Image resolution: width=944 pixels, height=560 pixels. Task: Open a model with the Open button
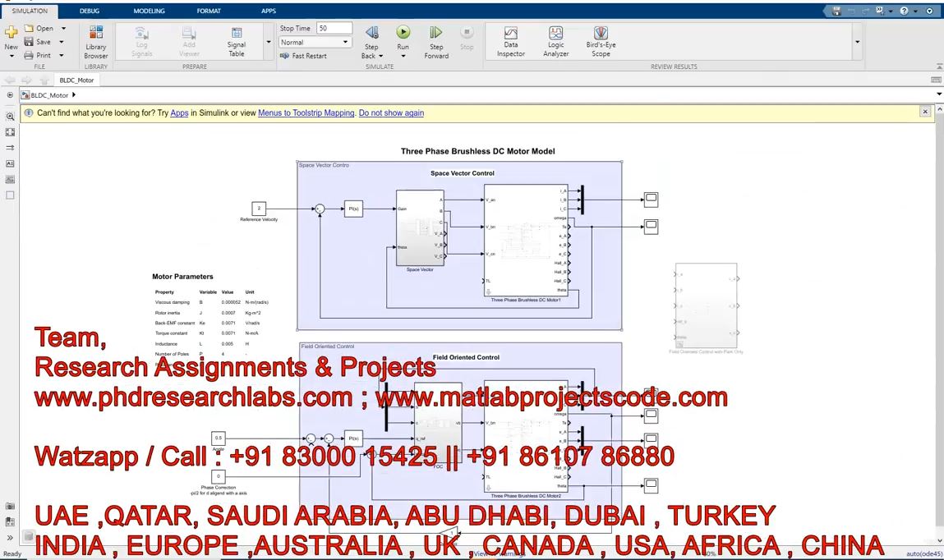[x=39, y=28]
